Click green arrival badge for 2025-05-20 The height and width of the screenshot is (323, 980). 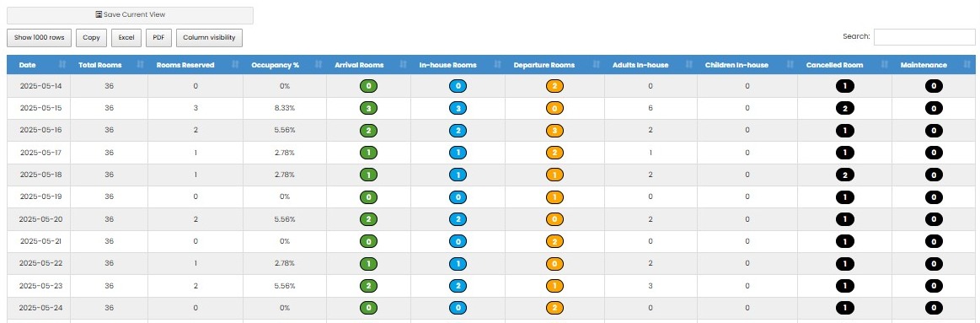(369, 219)
